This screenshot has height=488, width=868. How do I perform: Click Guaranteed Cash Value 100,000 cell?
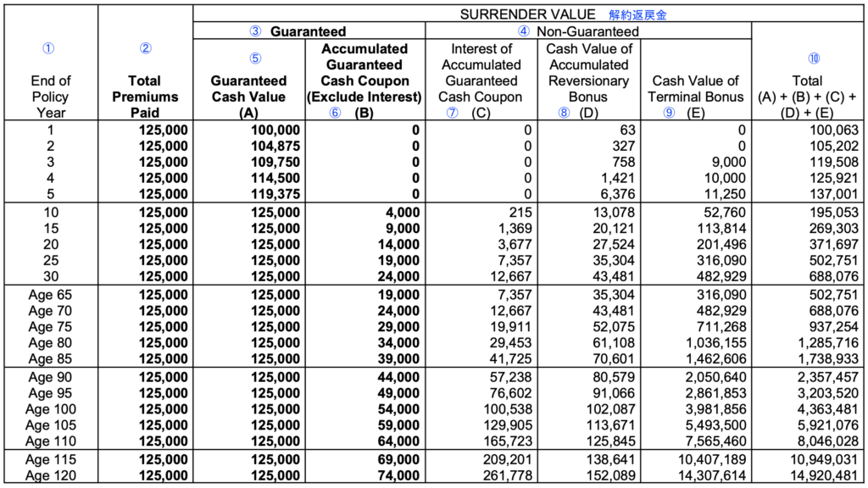pyautogui.click(x=275, y=130)
